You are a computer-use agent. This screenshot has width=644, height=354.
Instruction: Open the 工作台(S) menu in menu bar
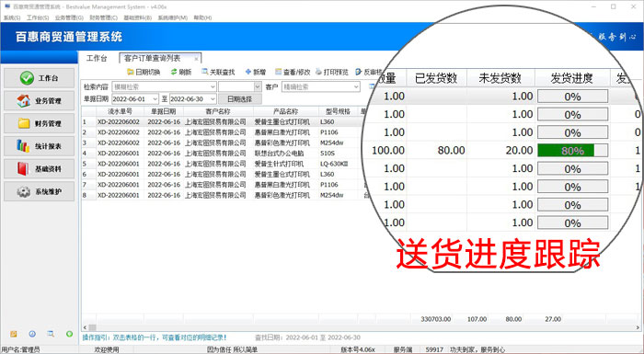click(x=38, y=17)
